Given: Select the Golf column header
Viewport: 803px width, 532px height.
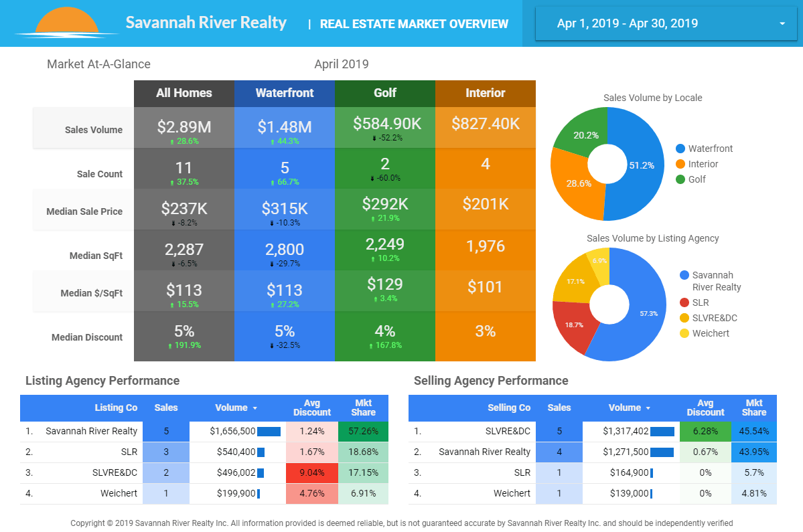Looking at the screenshot, I should coord(385,93).
